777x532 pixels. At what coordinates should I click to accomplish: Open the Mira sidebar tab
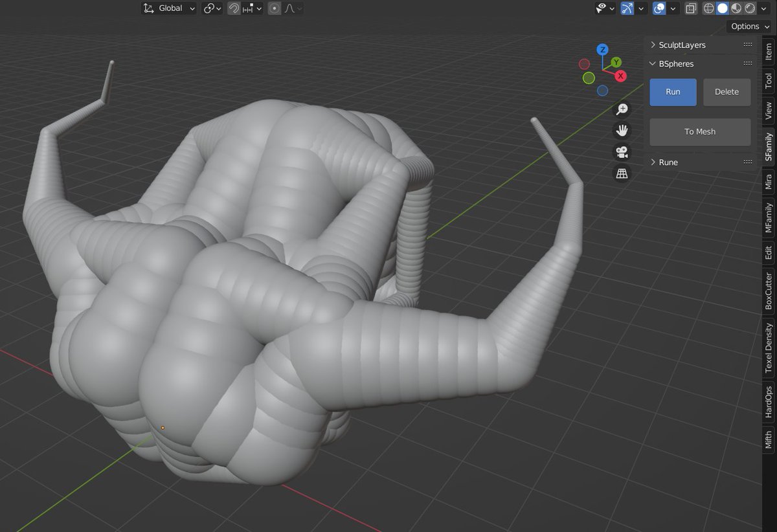click(768, 182)
